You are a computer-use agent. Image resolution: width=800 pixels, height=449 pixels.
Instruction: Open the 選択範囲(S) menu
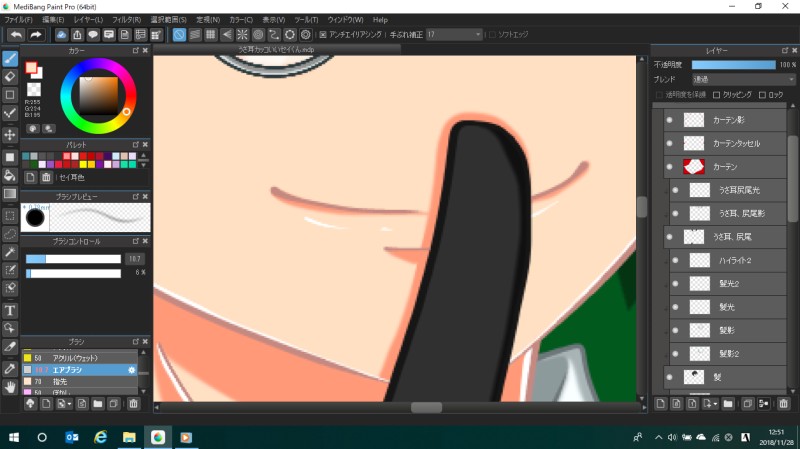tap(168, 20)
